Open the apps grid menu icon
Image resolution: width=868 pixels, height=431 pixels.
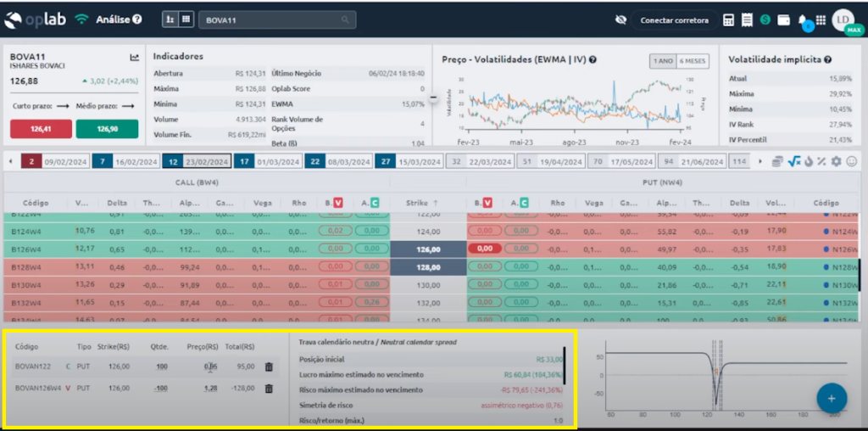click(x=821, y=20)
